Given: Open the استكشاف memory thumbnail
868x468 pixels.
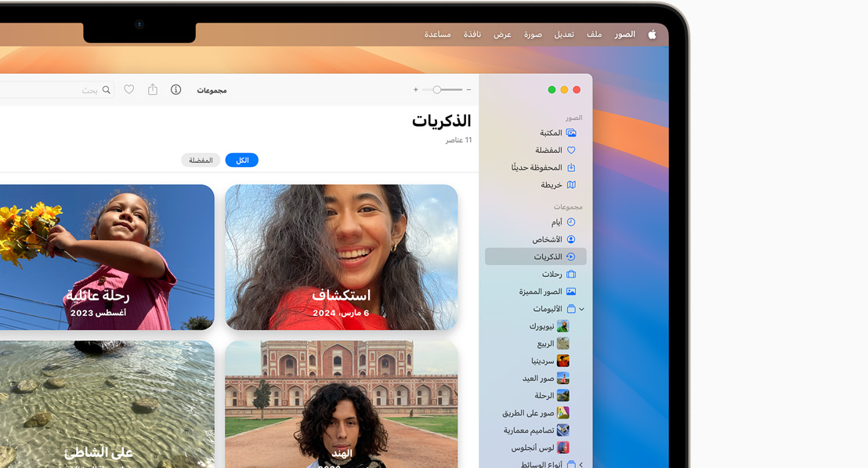Looking at the screenshot, I should (342, 257).
